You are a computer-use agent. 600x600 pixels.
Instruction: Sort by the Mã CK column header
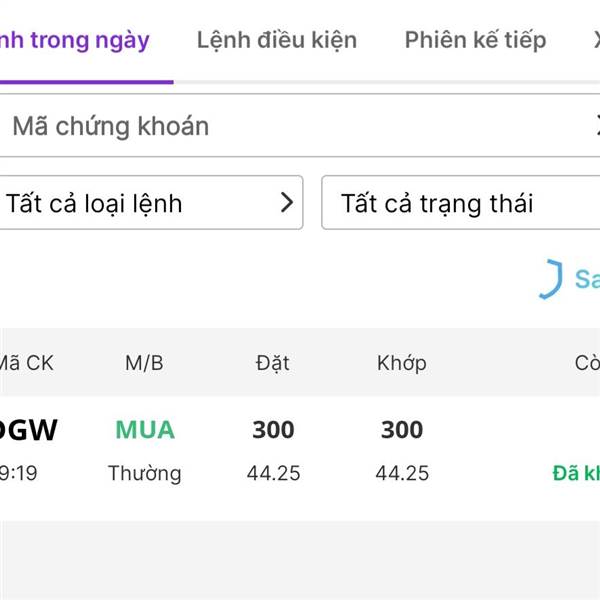tap(26, 363)
